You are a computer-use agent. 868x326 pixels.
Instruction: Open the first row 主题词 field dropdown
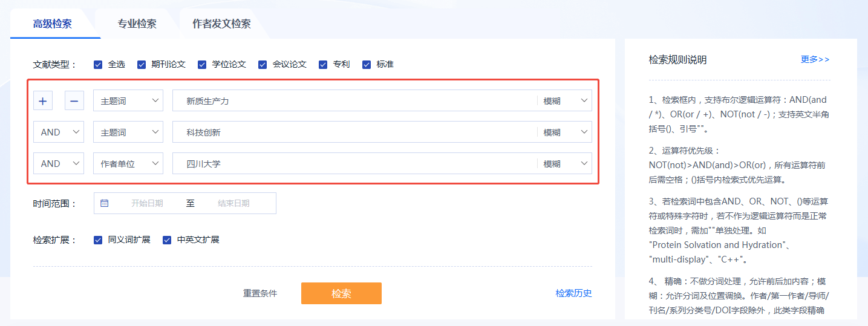click(x=128, y=101)
